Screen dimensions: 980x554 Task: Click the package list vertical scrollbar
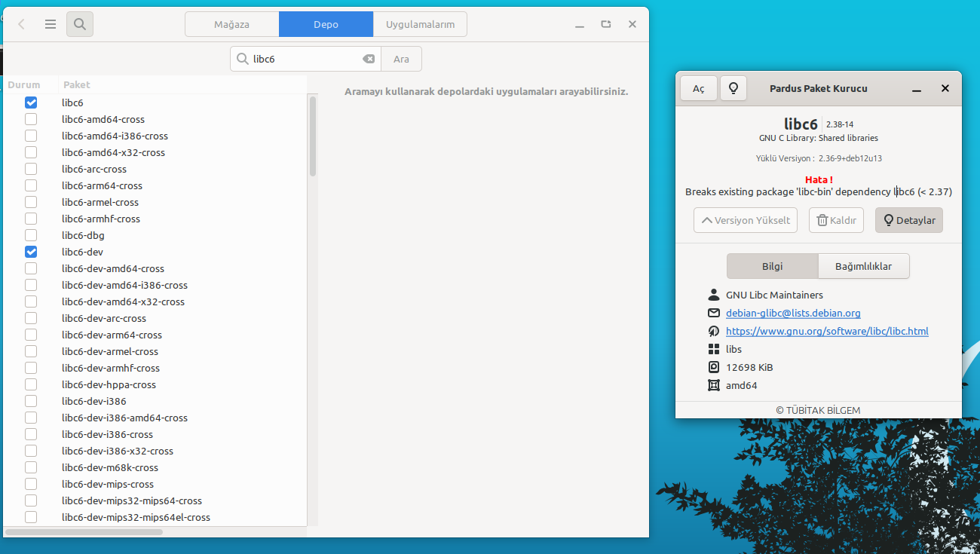point(312,136)
